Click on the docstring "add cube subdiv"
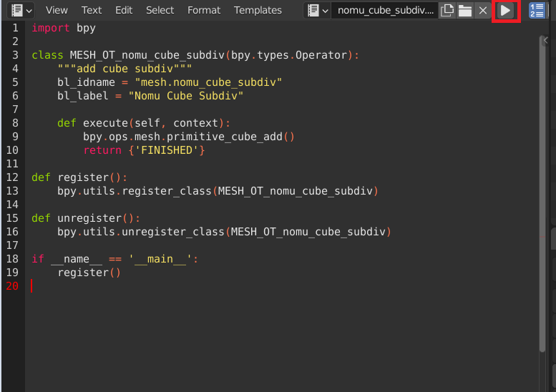Image resolution: width=556 pixels, height=392 pixels. (125, 69)
